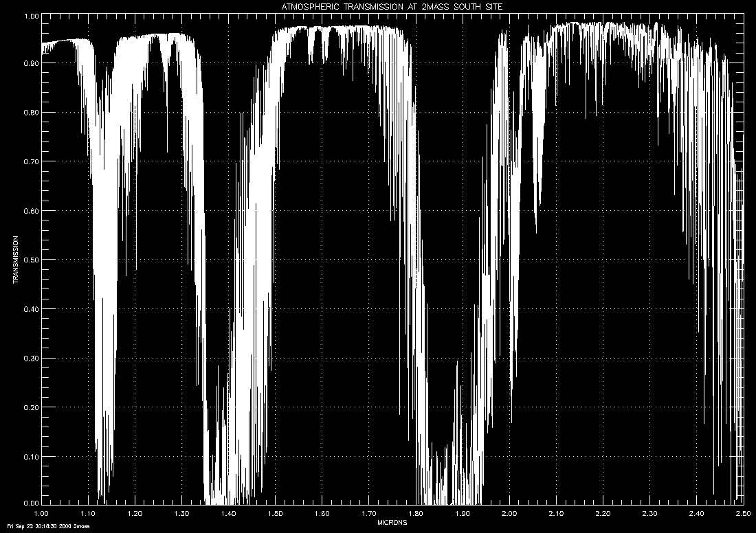Click the timestamp text in the bottom-left corner
This screenshot has height=533, width=756.
coord(45,527)
